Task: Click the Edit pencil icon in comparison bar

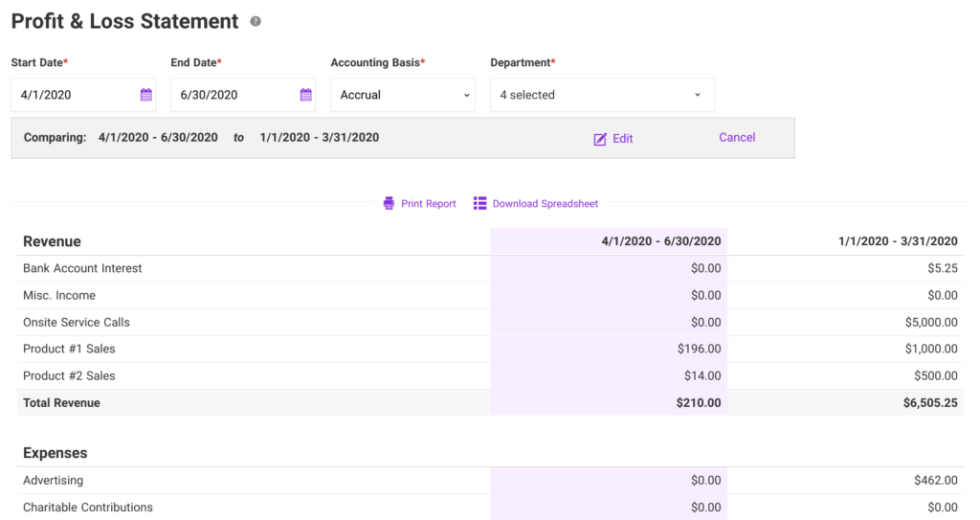Action: click(600, 139)
